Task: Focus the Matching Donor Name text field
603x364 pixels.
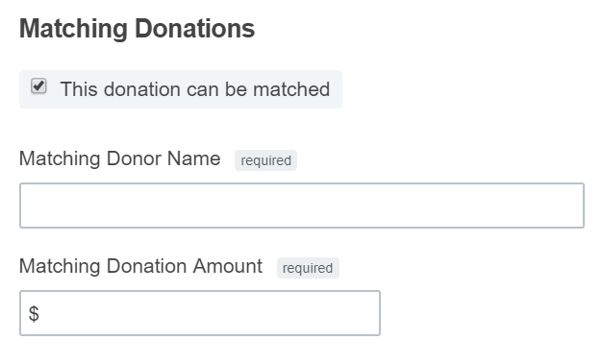Action: point(302,206)
